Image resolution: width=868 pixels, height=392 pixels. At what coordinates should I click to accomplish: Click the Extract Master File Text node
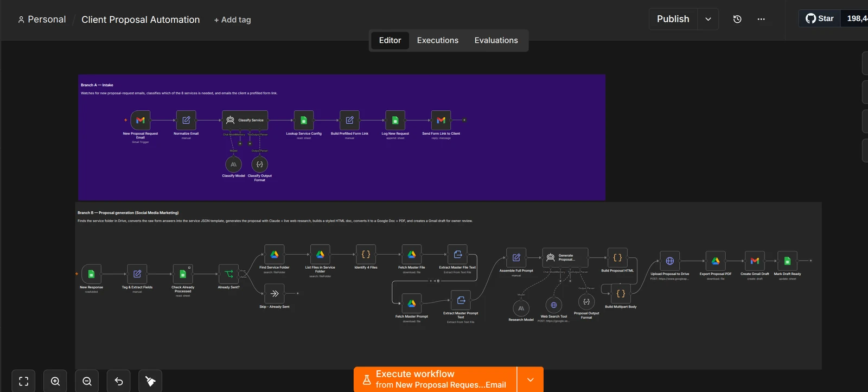[457, 254]
